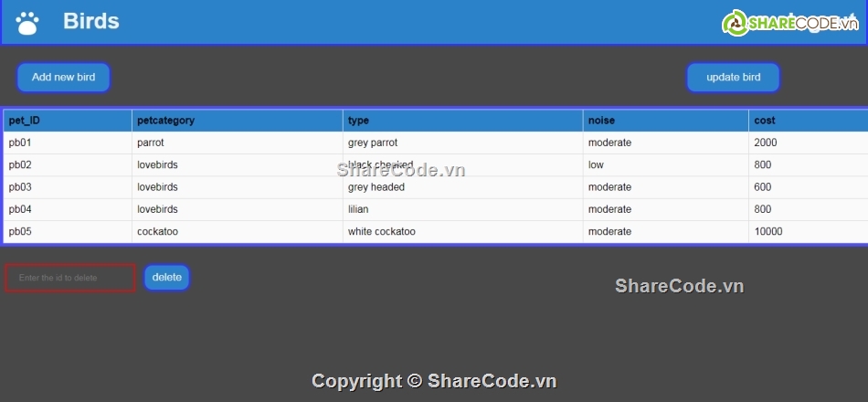Click the Birds page title
The height and width of the screenshot is (402, 868).
coord(91,21)
